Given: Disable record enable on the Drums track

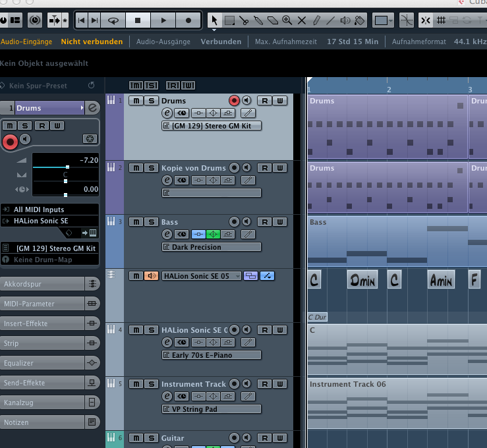Looking at the screenshot, I should point(234,101).
